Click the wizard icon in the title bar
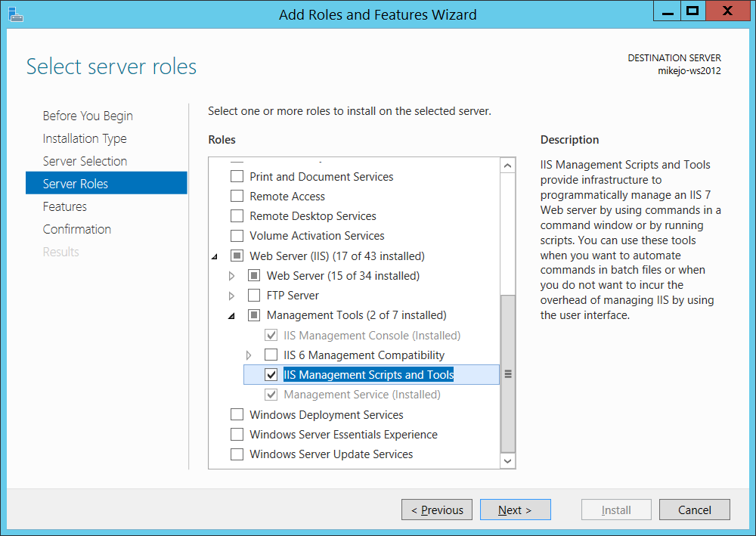The image size is (756, 536). (x=16, y=14)
